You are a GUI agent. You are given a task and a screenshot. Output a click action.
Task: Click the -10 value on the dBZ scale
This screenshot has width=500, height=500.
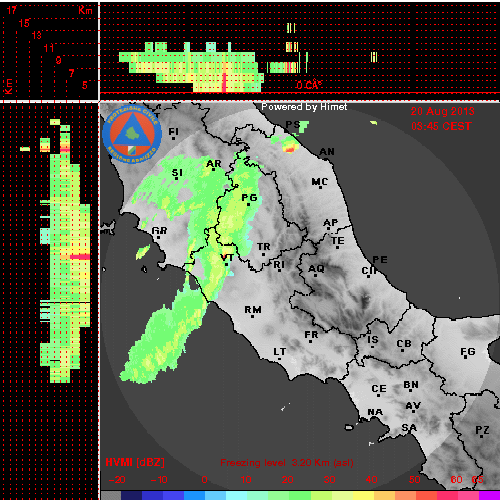pos(159,480)
